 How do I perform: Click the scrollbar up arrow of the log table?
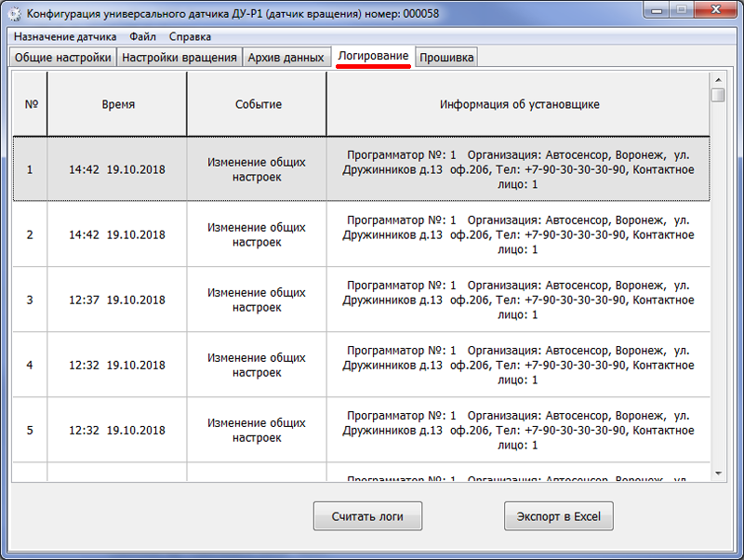pyautogui.click(x=718, y=80)
